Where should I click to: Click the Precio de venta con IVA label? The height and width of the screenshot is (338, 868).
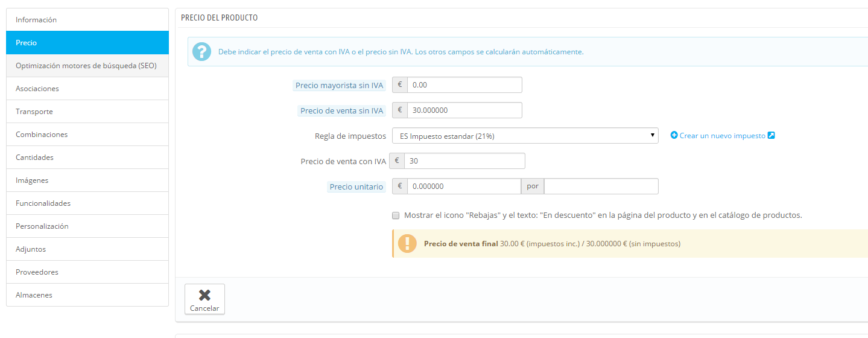[x=343, y=161]
